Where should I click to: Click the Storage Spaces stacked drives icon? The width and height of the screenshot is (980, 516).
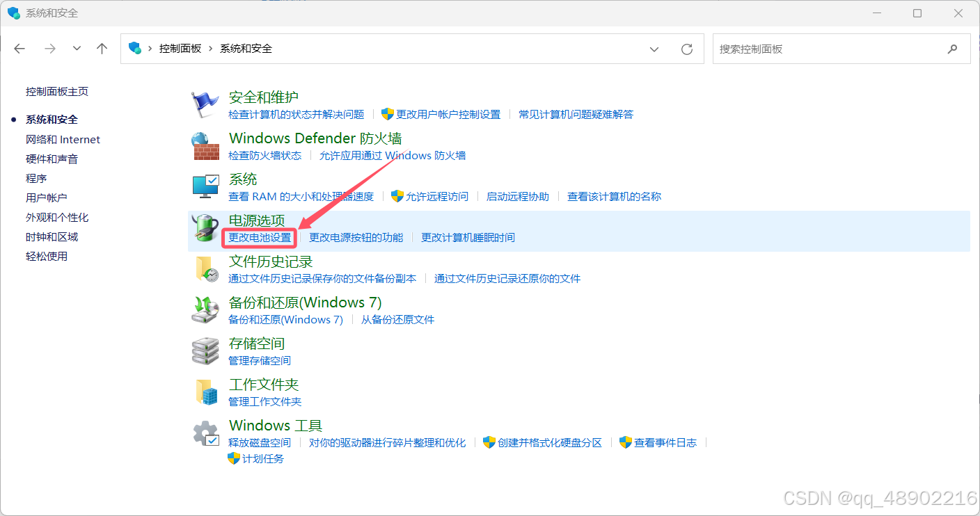[x=205, y=351]
